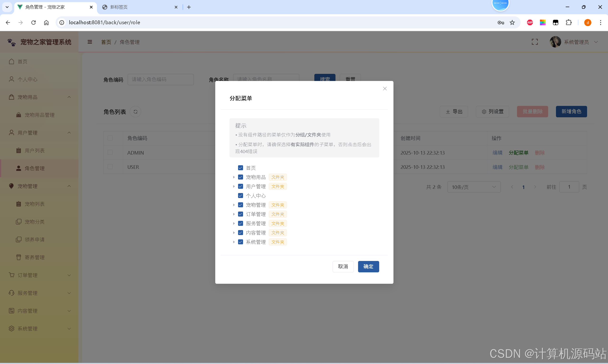Click the 首页 breadcrumb link
This screenshot has width=608, height=364.
(106, 42)
